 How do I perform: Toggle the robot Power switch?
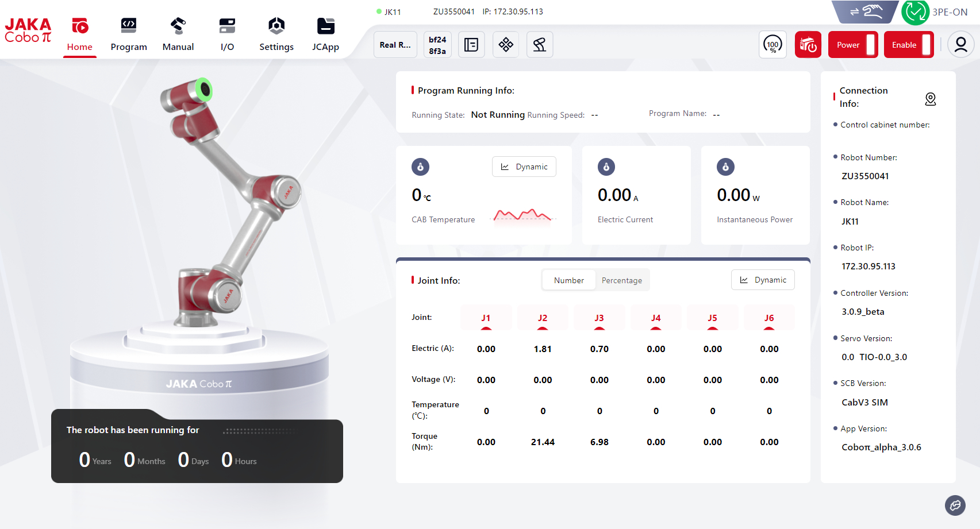coord(853,45)
